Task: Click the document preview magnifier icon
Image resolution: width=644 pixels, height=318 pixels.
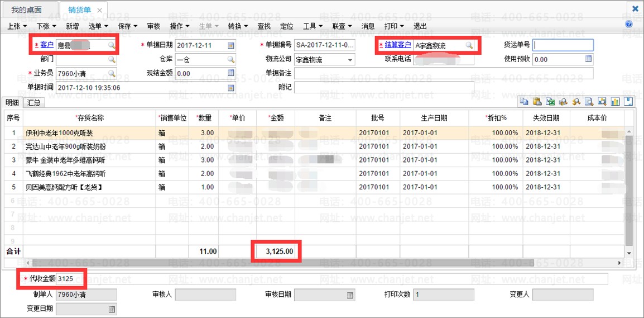Action: point(589,102)
